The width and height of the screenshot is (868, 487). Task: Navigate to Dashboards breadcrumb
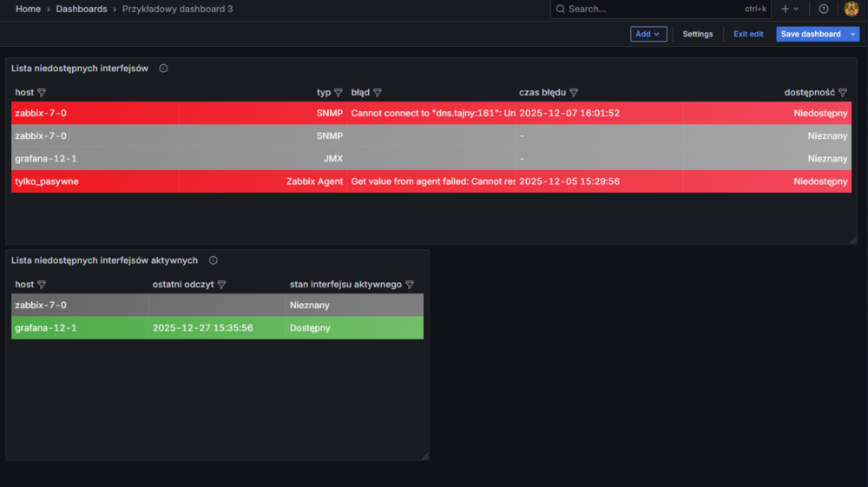tap(82, 9)
